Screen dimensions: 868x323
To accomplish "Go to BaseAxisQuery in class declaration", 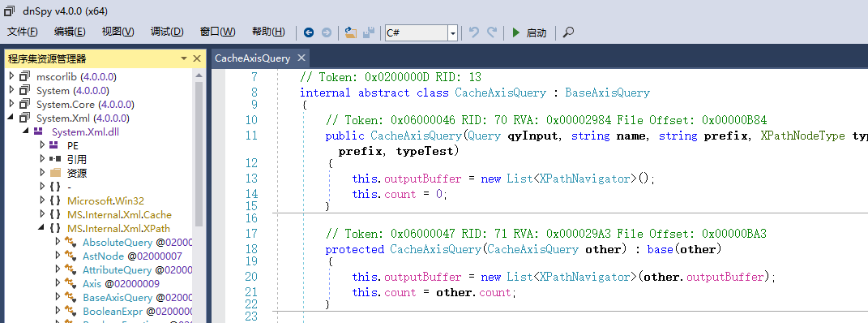I will [607, 93].
